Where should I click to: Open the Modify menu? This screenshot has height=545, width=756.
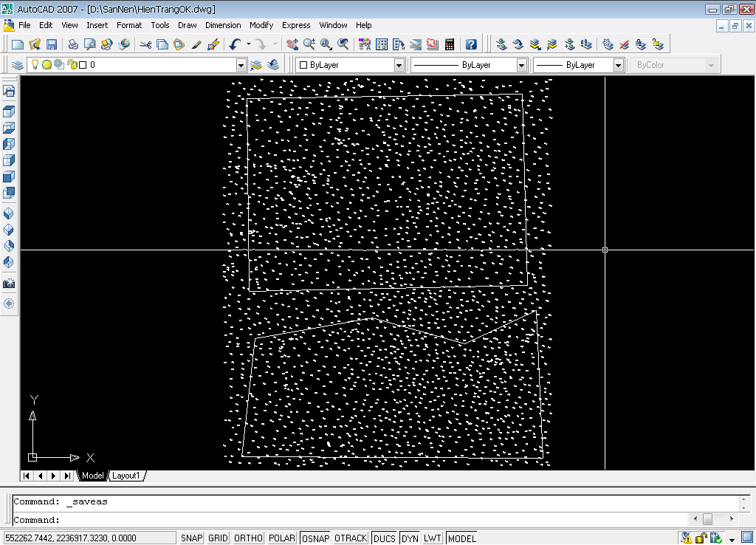[x=261, y=25]
